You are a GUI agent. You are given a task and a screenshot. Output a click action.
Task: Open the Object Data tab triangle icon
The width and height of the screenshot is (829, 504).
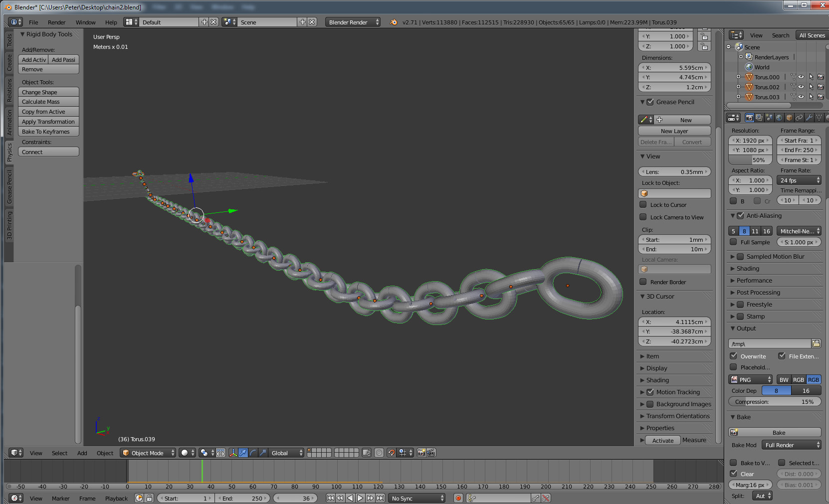coord(819,118)
